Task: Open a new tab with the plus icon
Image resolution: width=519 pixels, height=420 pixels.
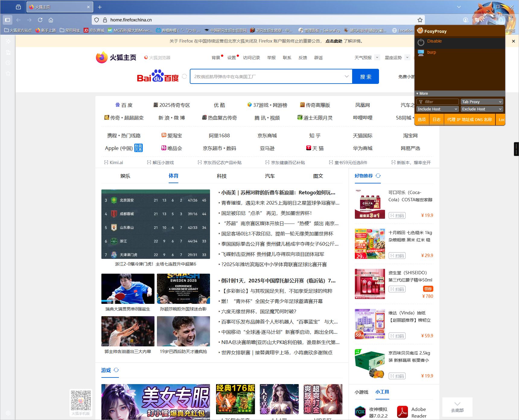Action: [x=100, y=7]
